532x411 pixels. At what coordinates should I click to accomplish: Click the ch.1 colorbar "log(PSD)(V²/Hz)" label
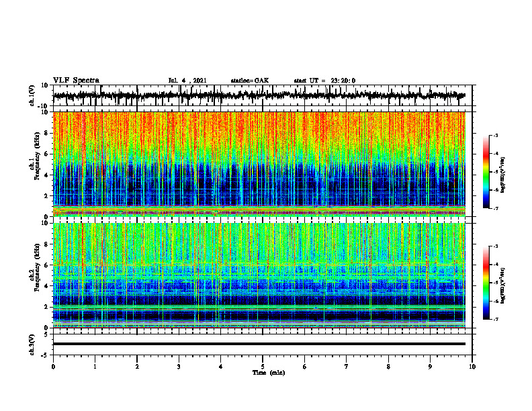[x=503, y=175]
